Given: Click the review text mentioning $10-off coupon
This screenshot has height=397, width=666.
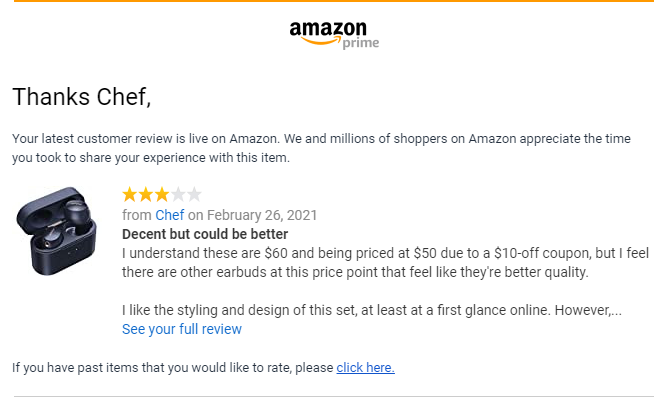Looking at the screenshot, I should (385, 263).
